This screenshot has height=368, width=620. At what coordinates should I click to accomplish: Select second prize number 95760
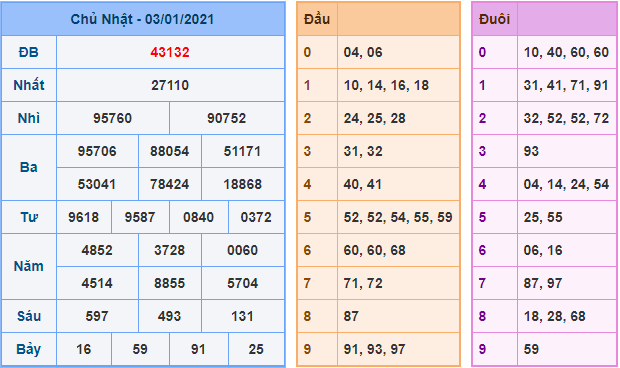113,118
